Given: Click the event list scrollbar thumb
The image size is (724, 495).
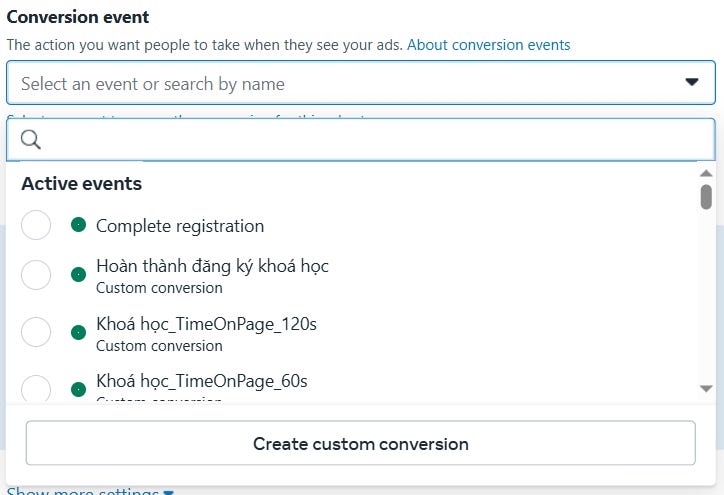Looking at the screenshot, I should pos(706,196).
